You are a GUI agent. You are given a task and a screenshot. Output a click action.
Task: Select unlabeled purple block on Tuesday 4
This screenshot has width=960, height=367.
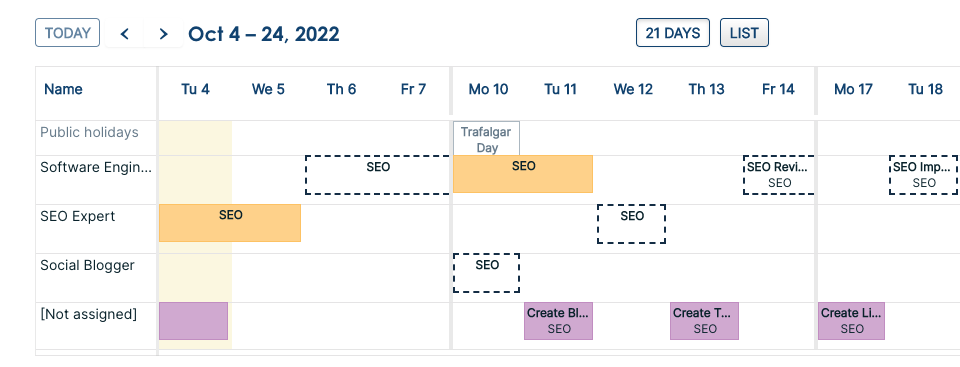(x=193, y=320)
